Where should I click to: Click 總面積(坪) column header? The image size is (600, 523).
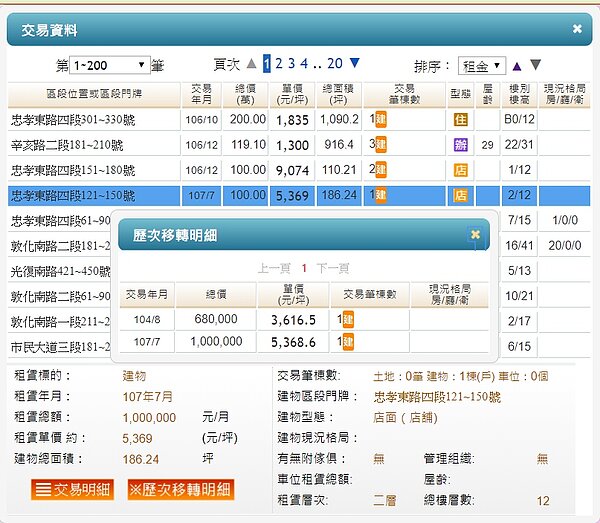tap(338, 94)
